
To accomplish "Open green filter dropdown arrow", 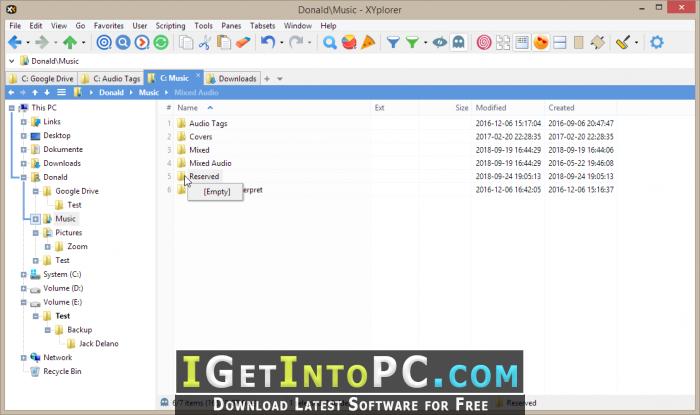I will coord(425,43).
